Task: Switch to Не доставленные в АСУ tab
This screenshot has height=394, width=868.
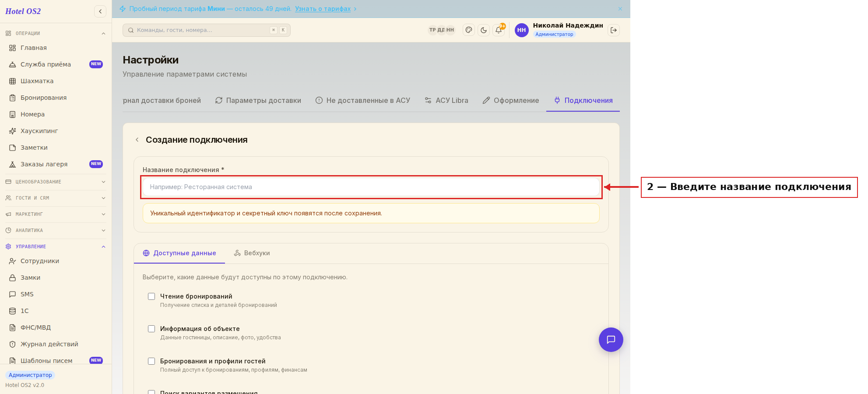Action: [363, 100]
